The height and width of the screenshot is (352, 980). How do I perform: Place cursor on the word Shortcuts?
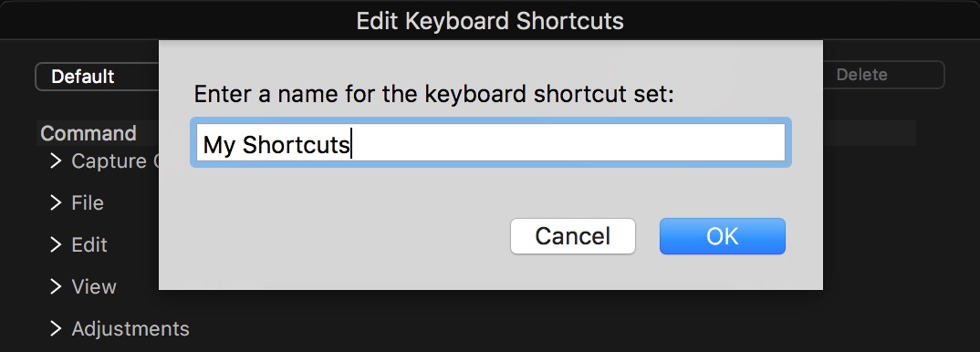click(x=296, y=144)
